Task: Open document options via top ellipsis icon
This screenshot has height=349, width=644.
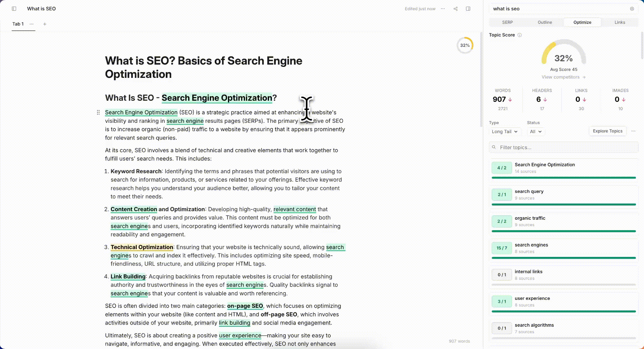Action: pos(443,9)
